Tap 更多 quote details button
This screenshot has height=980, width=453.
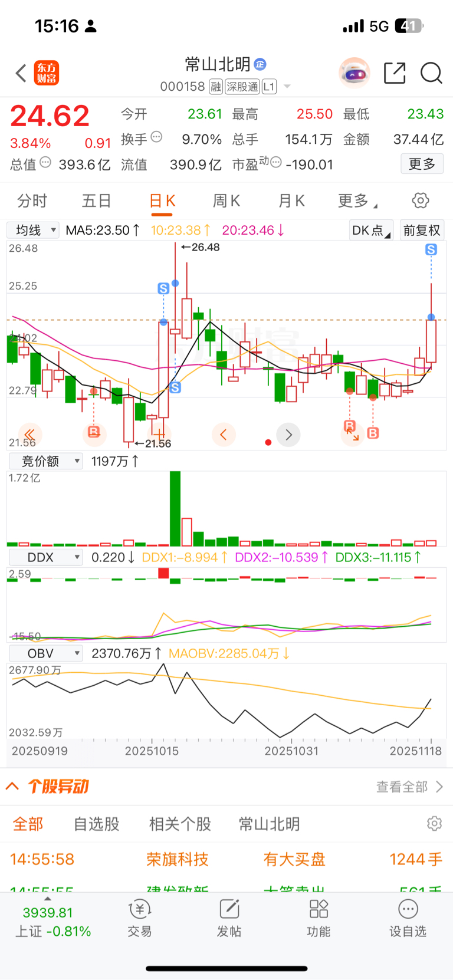422,163
